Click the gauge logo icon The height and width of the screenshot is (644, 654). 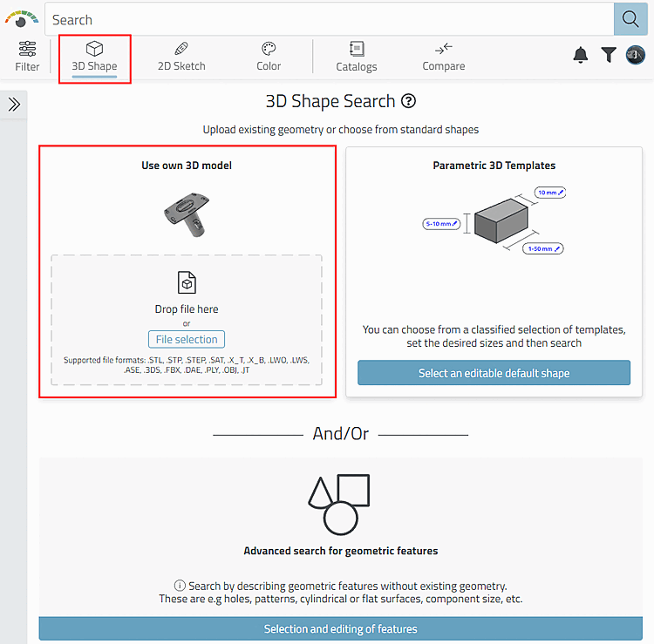21,19
